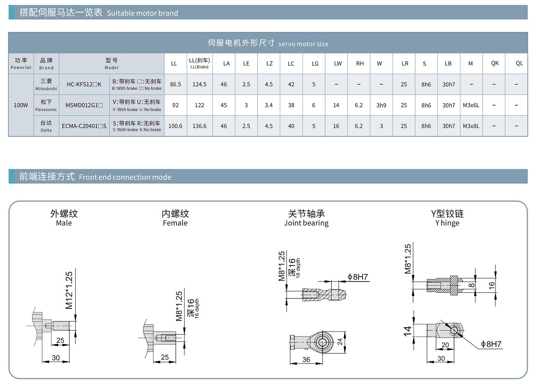Select the Panasonic brand cell
The image size is (535, 392).
tap(46, 105)
